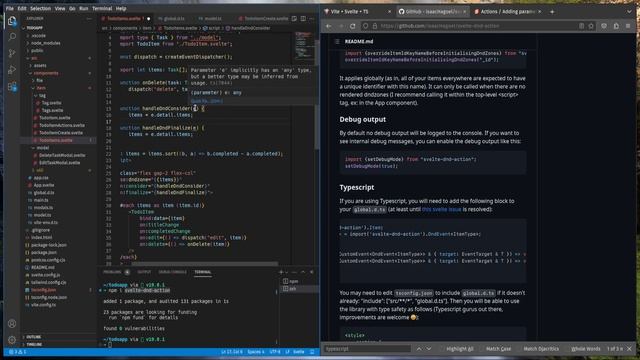640x360 pixels.
Task: Click the site lock icon in the address bar
Action: (x=375, y=26)
